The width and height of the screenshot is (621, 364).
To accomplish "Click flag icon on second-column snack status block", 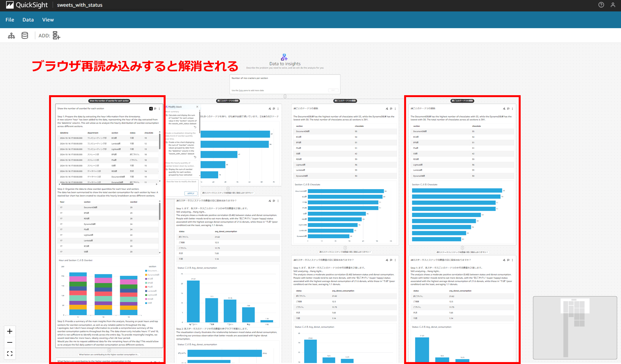I will pos(274,201).
